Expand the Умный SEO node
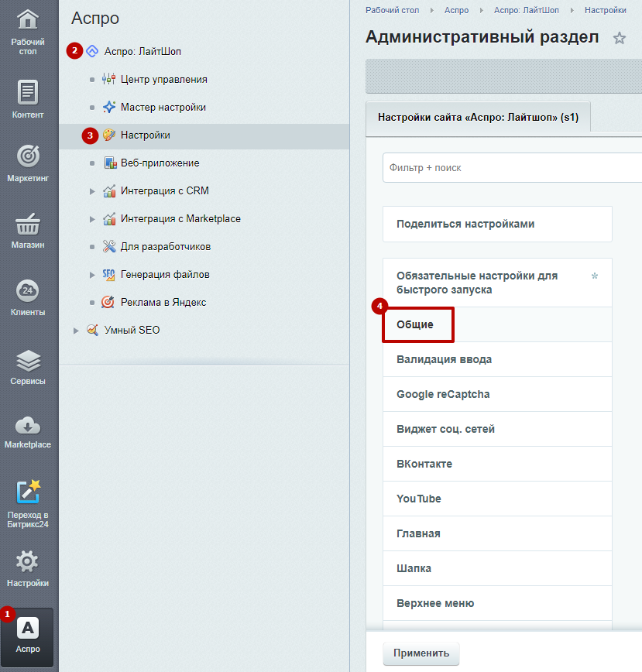642x672 pixels. tap(76, 331)
